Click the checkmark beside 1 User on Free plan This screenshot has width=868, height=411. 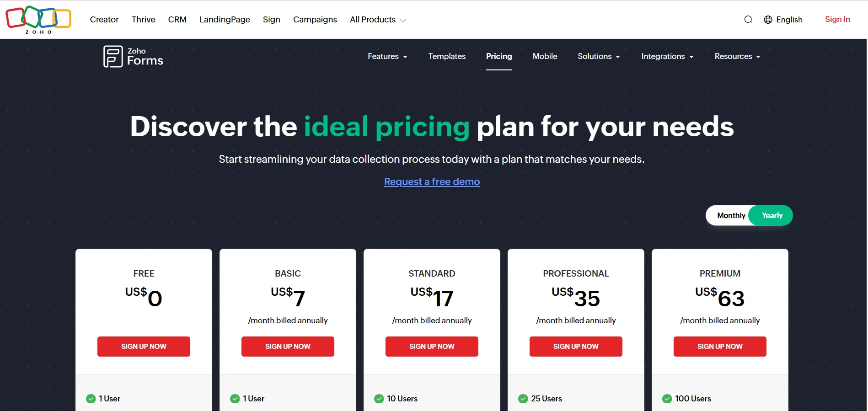[90, 398]
